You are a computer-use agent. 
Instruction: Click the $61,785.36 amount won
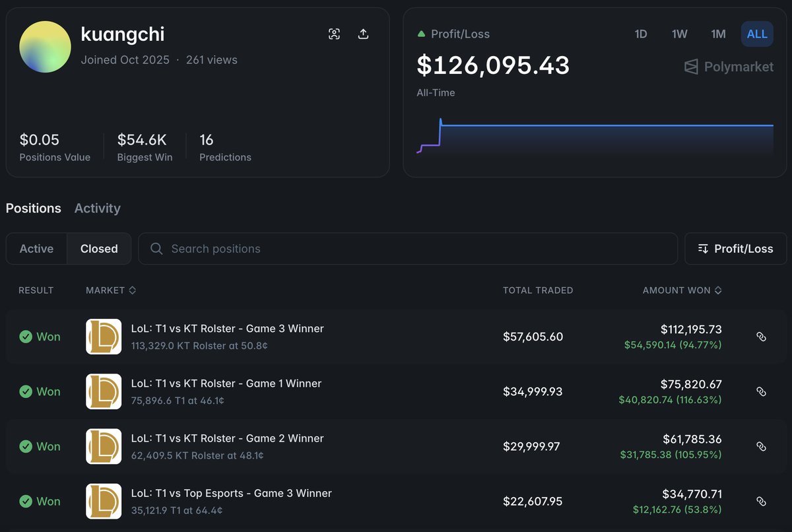click(692, 438)
